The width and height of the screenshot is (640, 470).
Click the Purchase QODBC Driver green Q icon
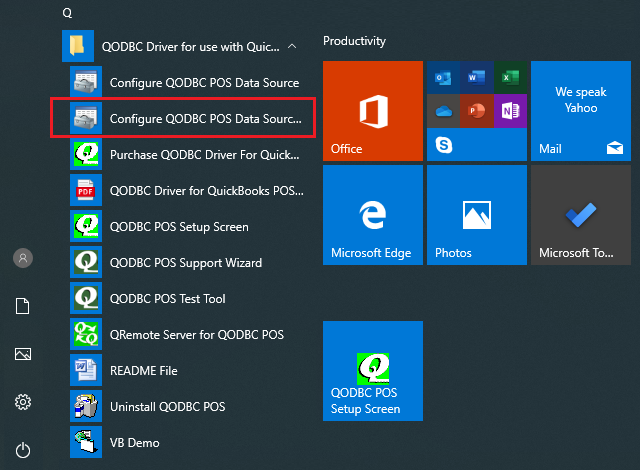[x=86, y=154]
